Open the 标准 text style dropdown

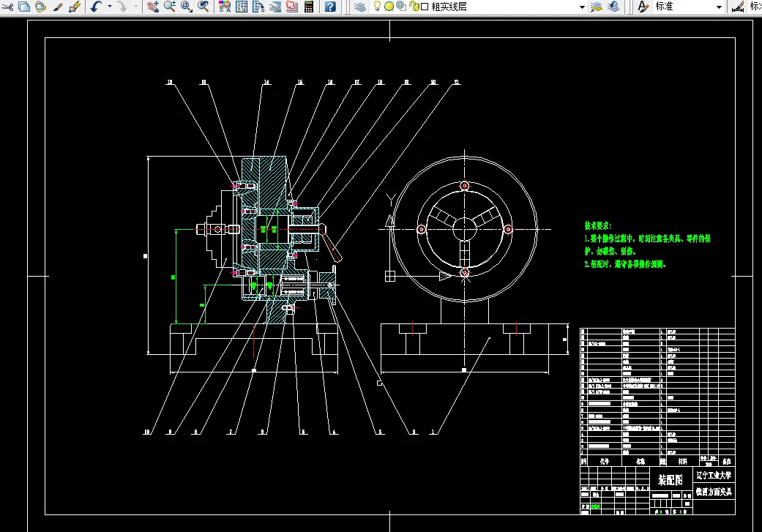pos(720,7)
